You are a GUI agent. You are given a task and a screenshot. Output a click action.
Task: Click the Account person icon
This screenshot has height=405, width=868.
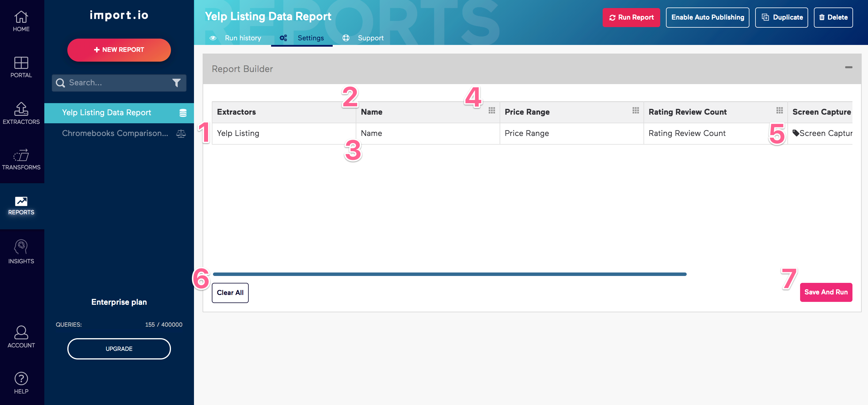pos(21,333)
